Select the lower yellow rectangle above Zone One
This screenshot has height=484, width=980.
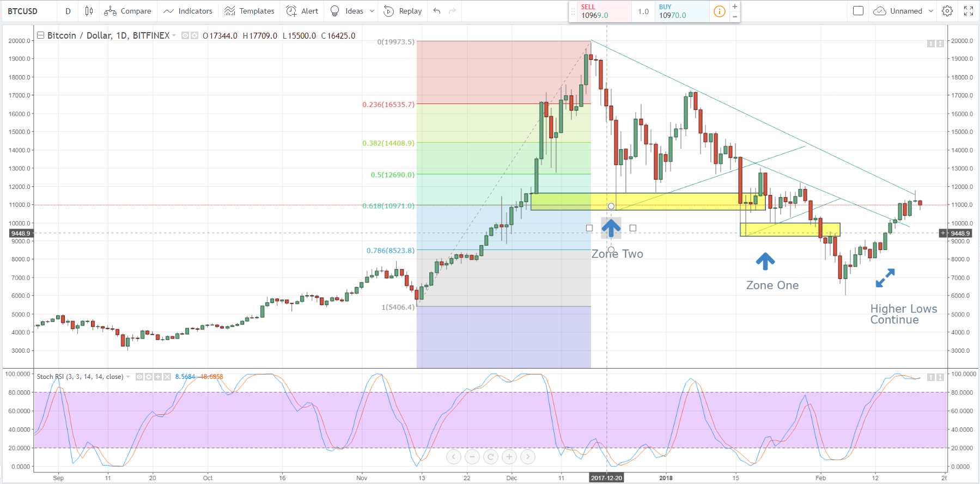pyautogui.click(x=790, y=229)
